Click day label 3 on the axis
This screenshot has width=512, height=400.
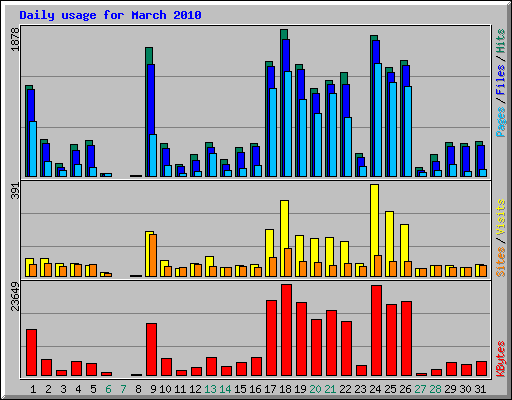tap(63, 389)
